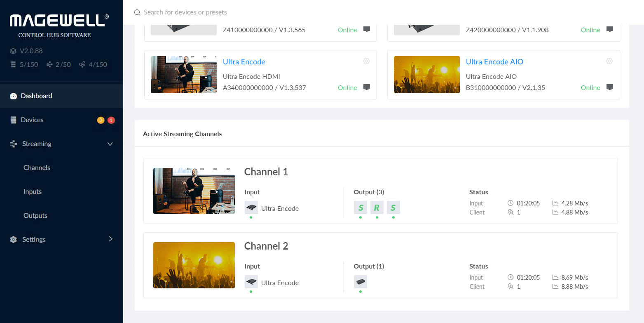Open the Devices panel icon

point(12,120)
